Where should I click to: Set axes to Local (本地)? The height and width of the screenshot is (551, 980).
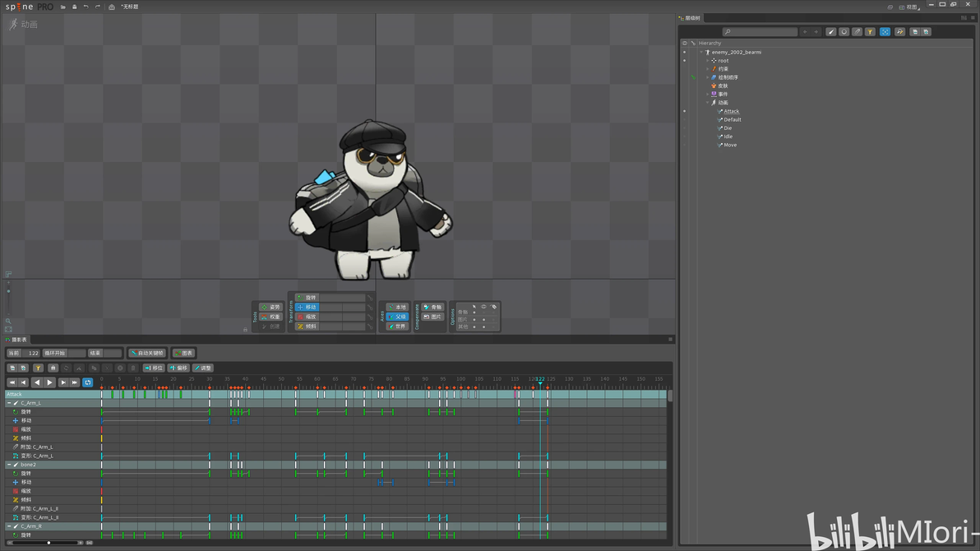pos(397,307)
